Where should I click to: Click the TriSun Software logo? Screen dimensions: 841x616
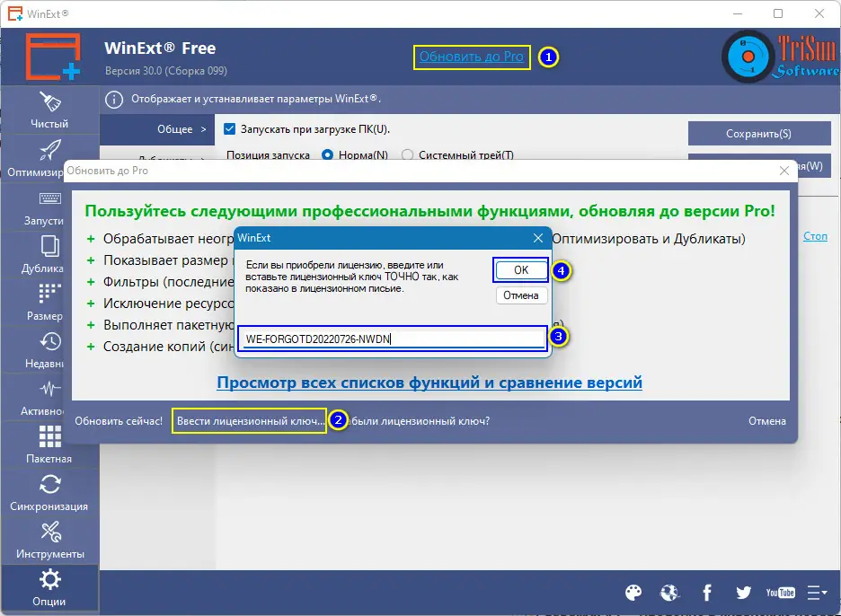tap(781, 57)
